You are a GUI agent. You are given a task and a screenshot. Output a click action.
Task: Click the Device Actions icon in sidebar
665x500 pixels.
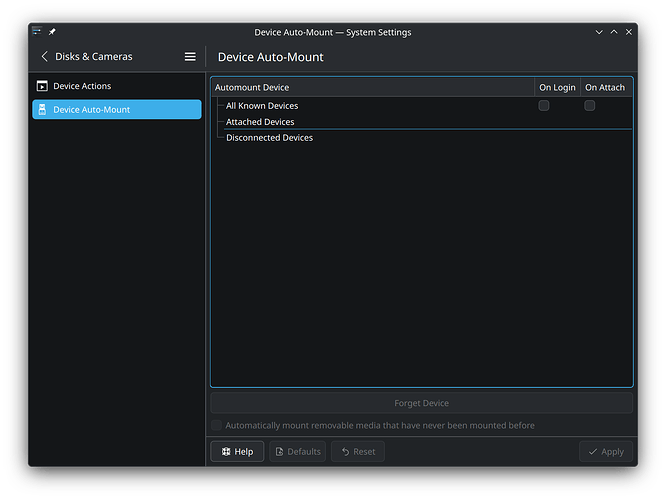42,86
